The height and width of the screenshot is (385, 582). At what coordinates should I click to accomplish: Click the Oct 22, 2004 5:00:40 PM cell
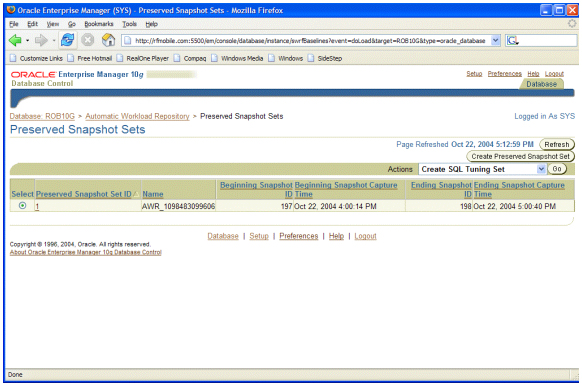click(x=514, y=206)
